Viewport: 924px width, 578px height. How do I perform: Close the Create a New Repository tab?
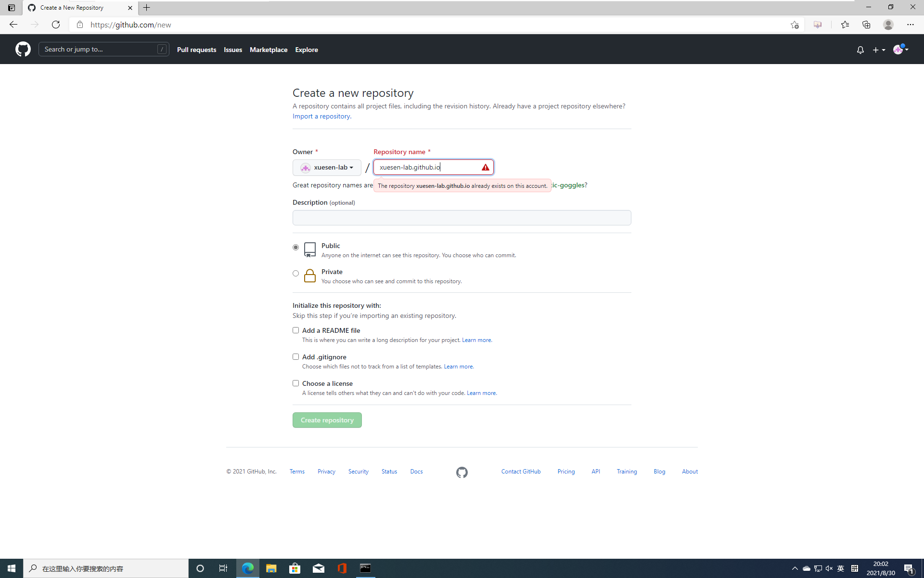pos(130,8)
